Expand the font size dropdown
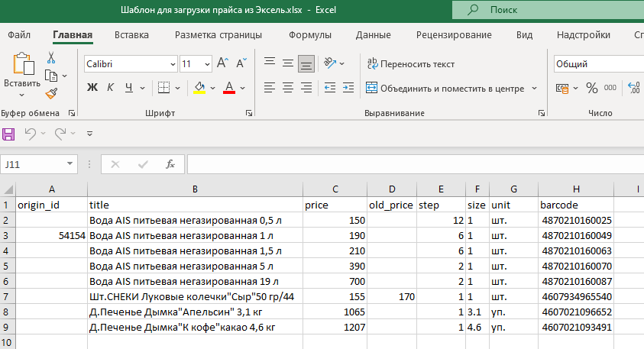The height and width of the screenshot is (349, 644). coord(207,64)
